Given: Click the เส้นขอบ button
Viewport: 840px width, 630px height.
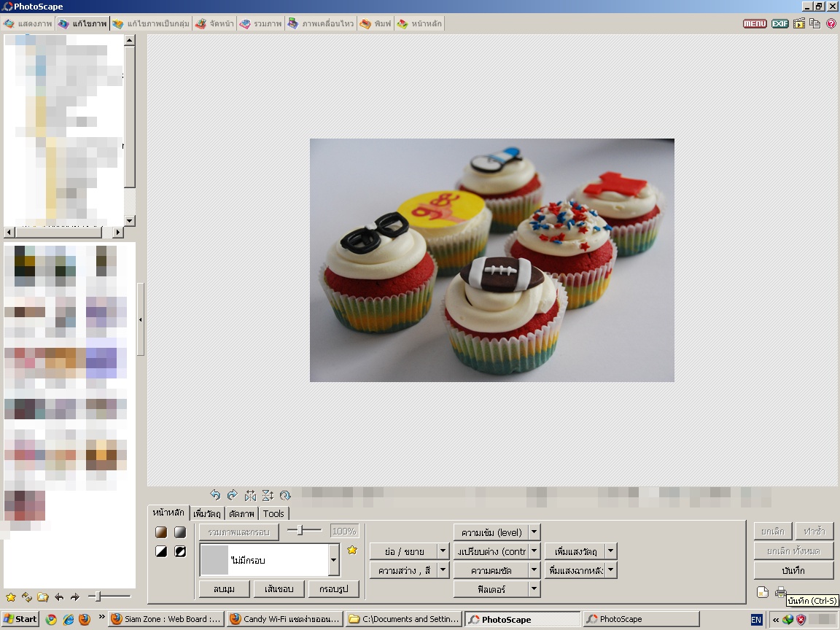Looking at the screenshot, I should (279, 588).
